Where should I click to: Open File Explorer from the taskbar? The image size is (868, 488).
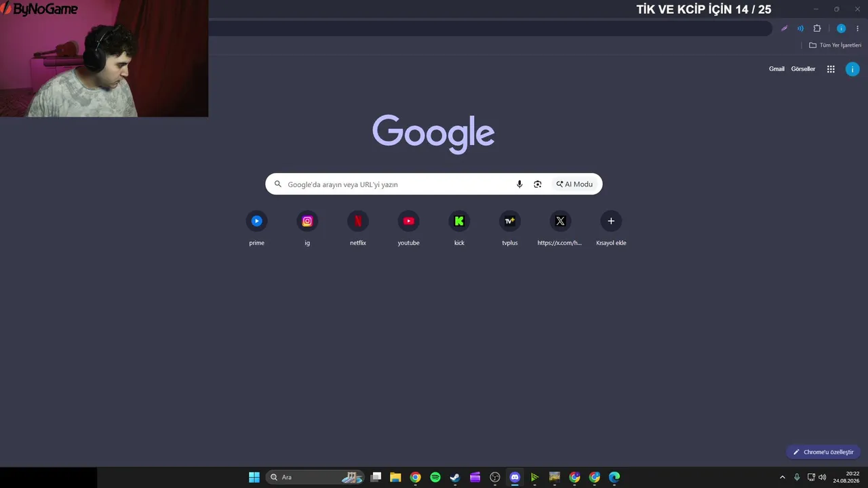pyautogui.click(x=395, y=477)
